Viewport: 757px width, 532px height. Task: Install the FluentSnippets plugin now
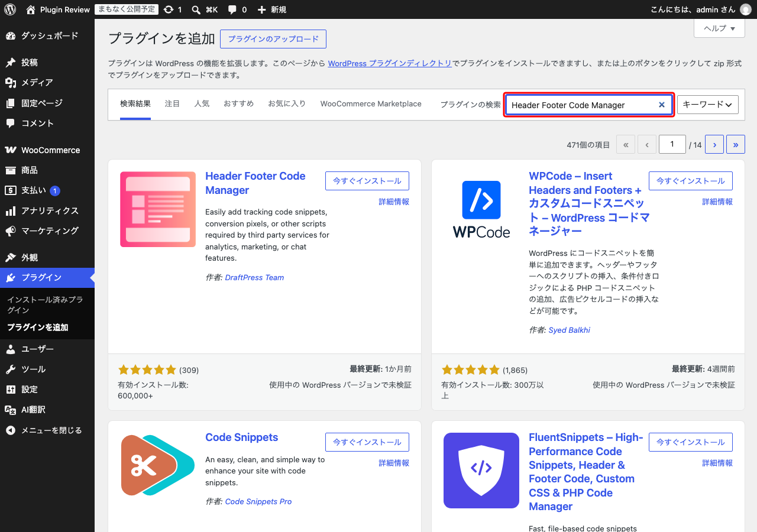(691, 442)
